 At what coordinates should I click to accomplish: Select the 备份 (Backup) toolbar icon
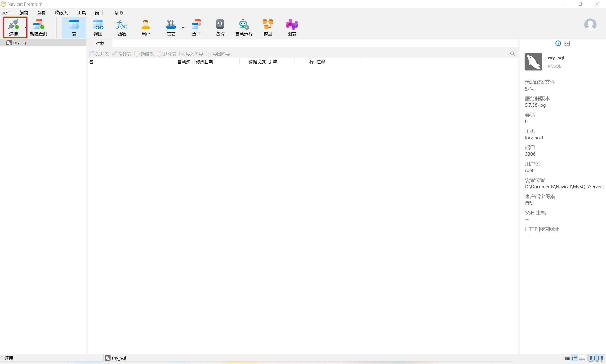(x=220, y=27)
